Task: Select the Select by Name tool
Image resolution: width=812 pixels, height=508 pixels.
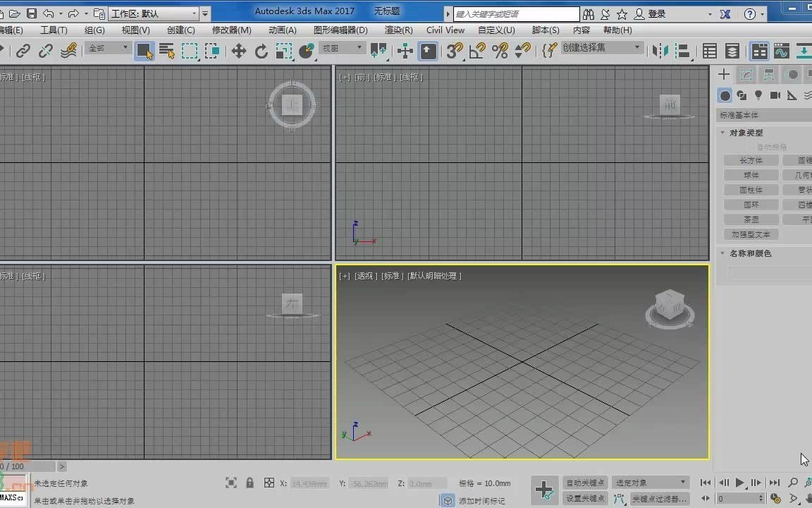Action: coord(166,51)
